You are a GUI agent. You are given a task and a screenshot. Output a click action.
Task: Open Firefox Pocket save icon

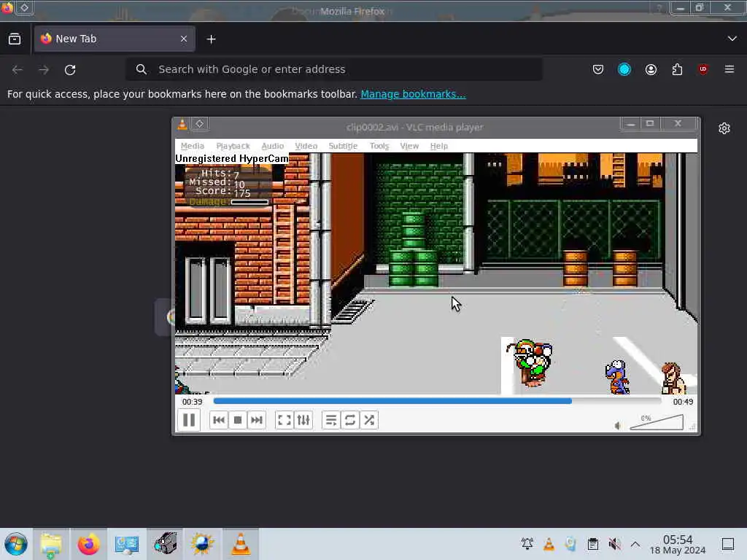598,69
